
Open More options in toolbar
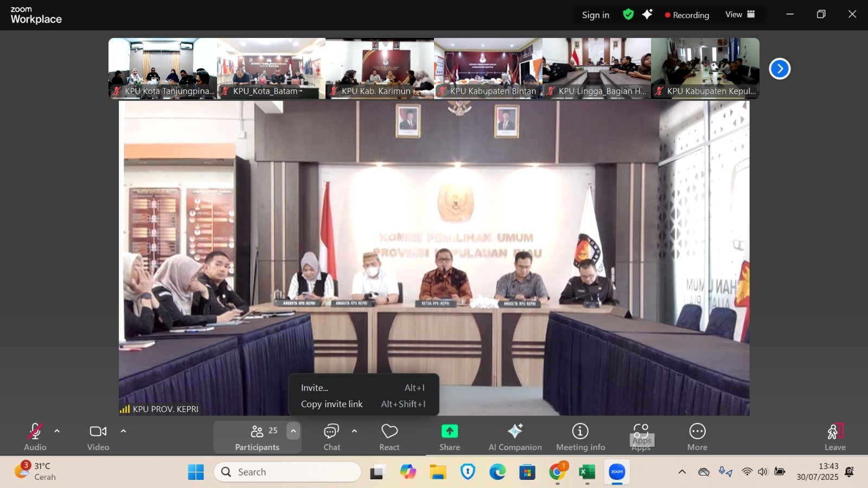[x=697, y=436]
